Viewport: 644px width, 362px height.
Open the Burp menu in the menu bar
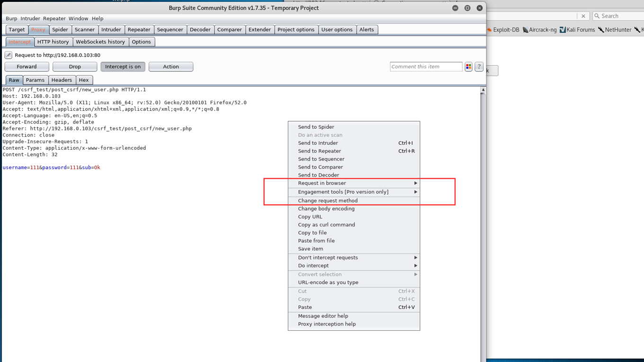(11, 18)
